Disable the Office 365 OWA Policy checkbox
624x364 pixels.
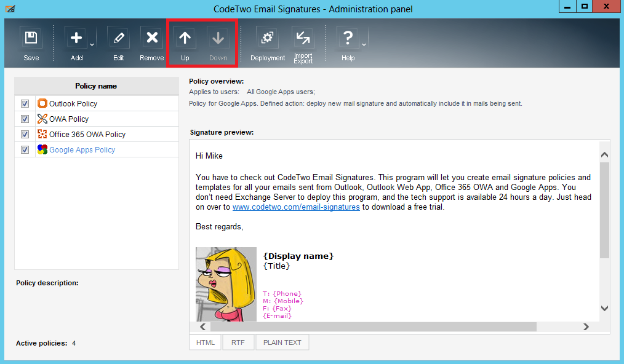click(x=25, y=135)
